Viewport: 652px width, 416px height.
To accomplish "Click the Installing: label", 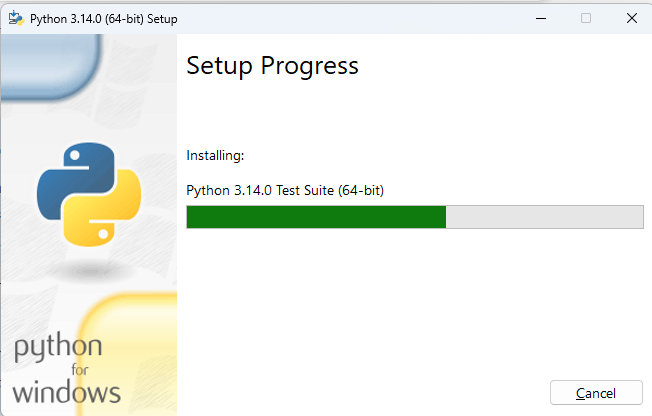I will tap(215, 156).
